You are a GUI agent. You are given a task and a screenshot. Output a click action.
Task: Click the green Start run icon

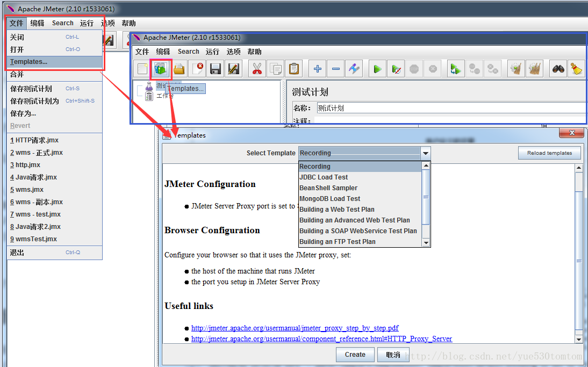point(378,69)
